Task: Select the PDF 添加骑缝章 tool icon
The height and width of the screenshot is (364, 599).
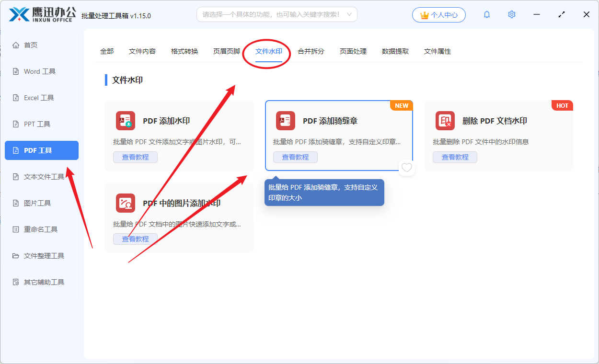Action: pyautogui.click(x=285, y=121)
